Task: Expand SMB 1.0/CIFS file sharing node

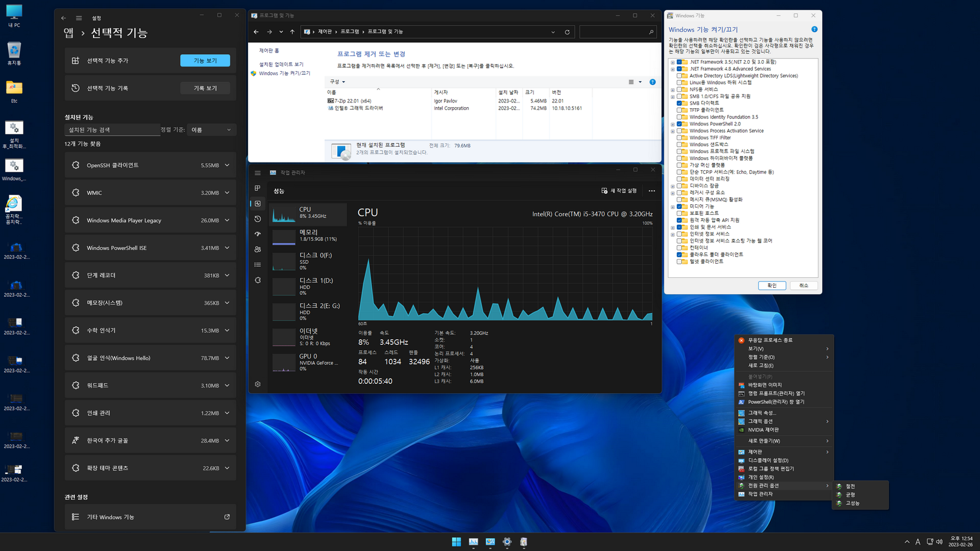Action: tap(673, 97)
